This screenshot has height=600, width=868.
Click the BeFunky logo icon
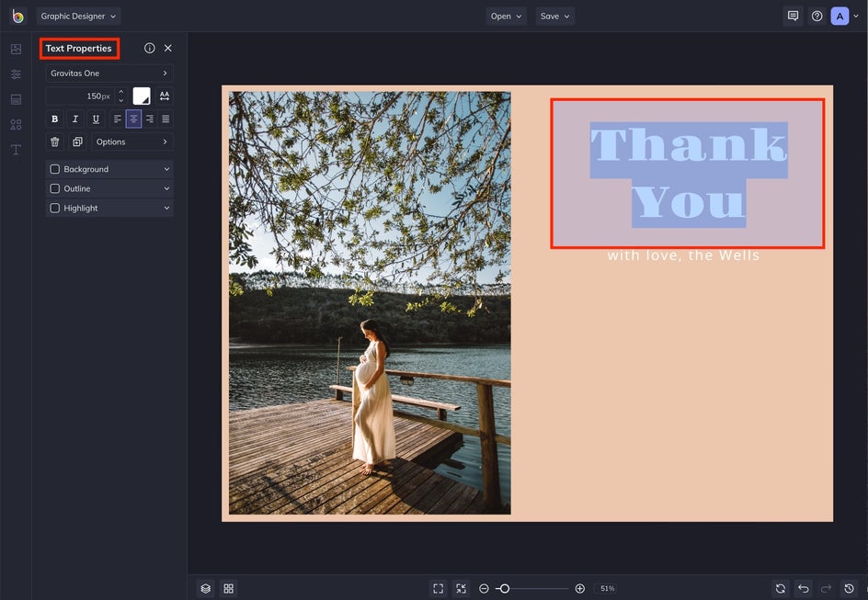pos(17,16)
